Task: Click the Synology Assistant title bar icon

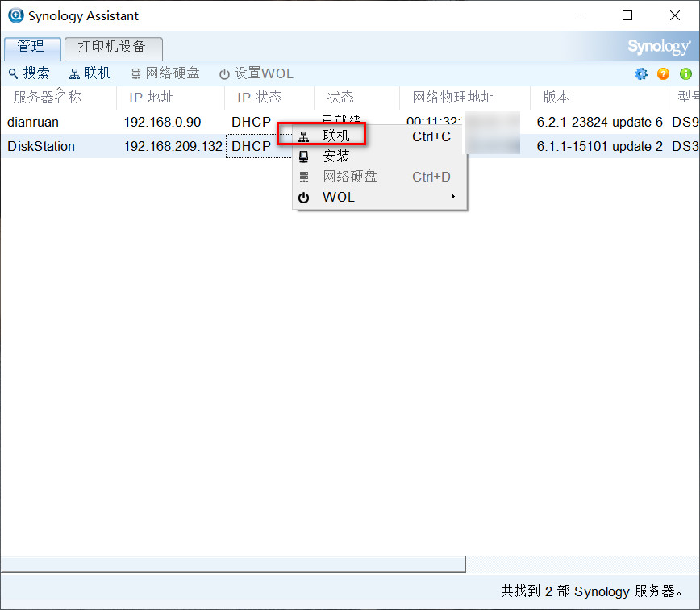Action: coord(16,15)
